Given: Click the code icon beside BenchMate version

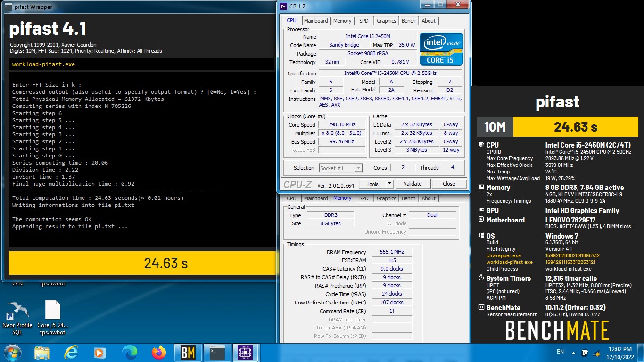Looking at the screenshot, I should pyautogui.click(x=481, y=307).
